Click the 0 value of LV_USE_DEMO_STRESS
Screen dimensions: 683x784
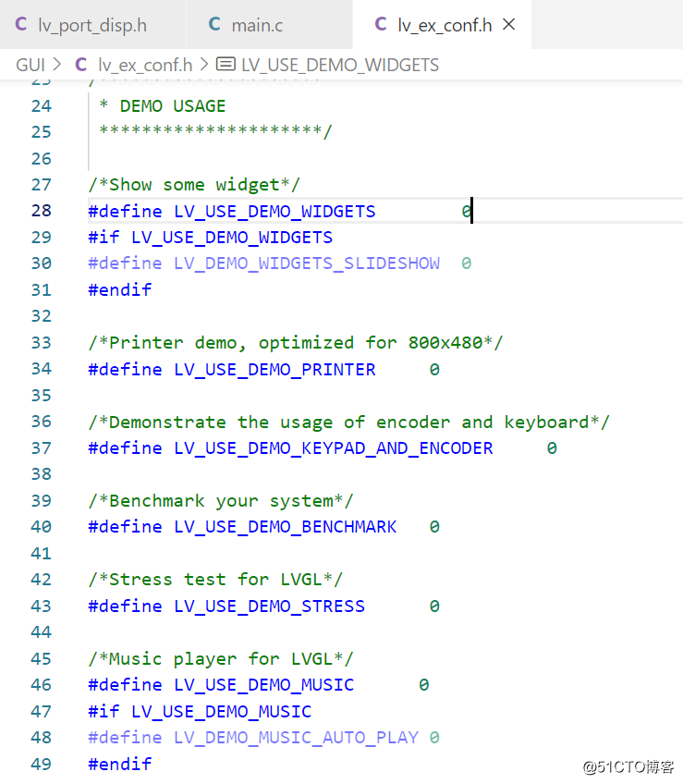[x=434, y=606]
